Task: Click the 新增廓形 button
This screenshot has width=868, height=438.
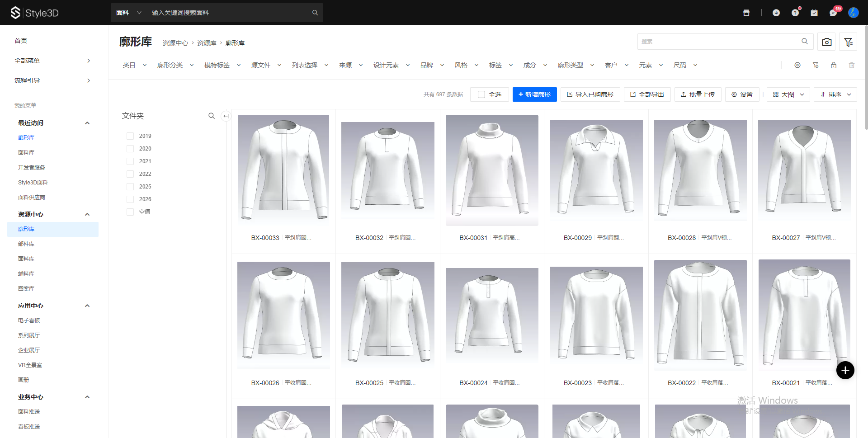Action: (534, 94)
